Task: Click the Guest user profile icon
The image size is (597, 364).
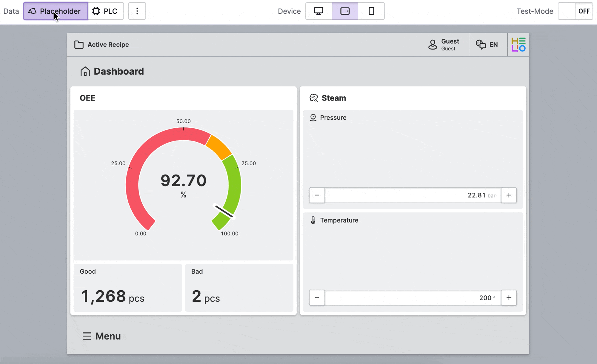Action: click(433, 45)
